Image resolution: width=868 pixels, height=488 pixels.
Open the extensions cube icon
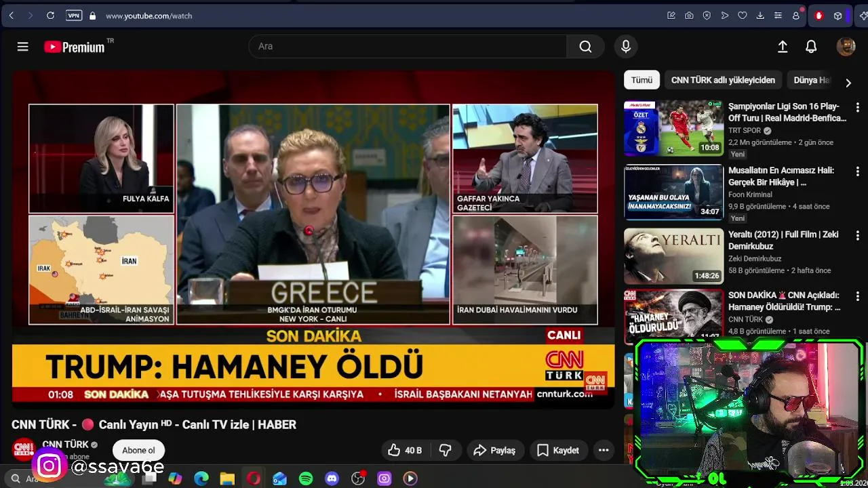point(838,16)
